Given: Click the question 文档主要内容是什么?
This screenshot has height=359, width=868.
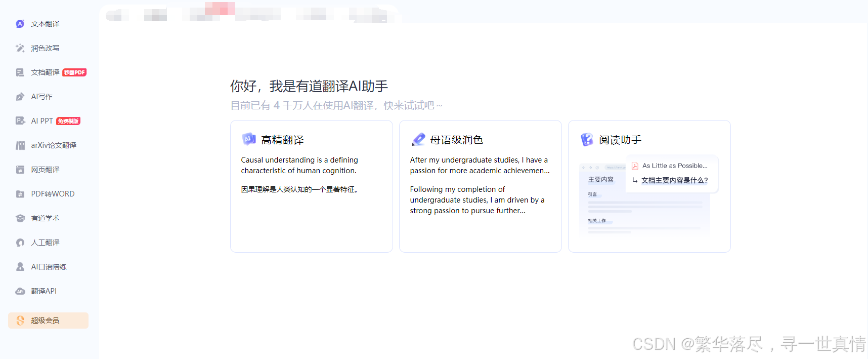Looking at the screenshot, I should tap(674, 180).
